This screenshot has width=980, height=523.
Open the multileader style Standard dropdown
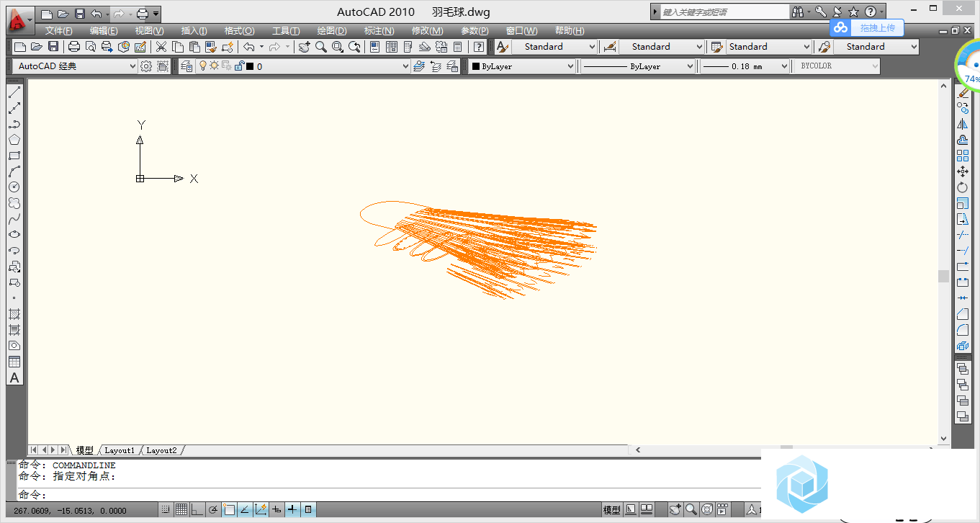tap(876, 47)
